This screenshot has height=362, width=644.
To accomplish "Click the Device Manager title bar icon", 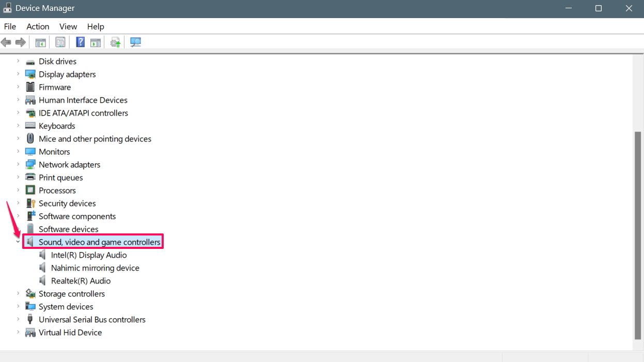I will [x=7, y=8].
